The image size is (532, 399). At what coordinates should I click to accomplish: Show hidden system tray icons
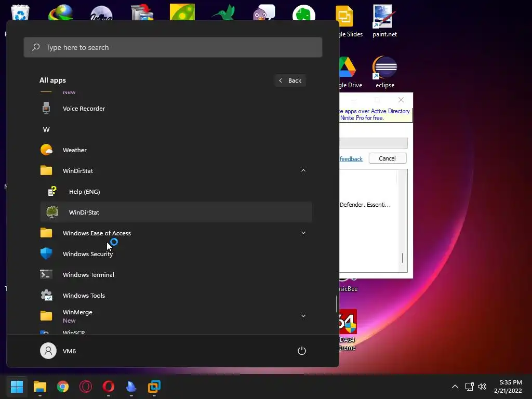pos(455,387)
